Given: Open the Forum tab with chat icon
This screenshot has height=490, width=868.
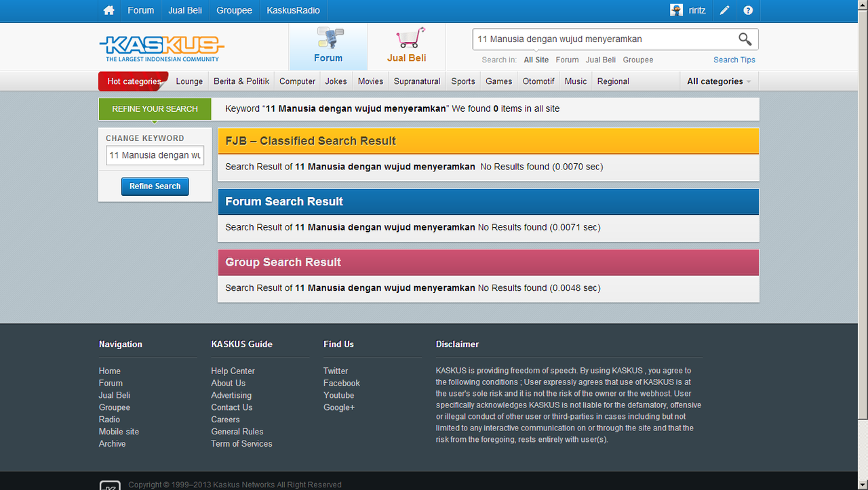Looking at the screenshot, I should (328, 47).
